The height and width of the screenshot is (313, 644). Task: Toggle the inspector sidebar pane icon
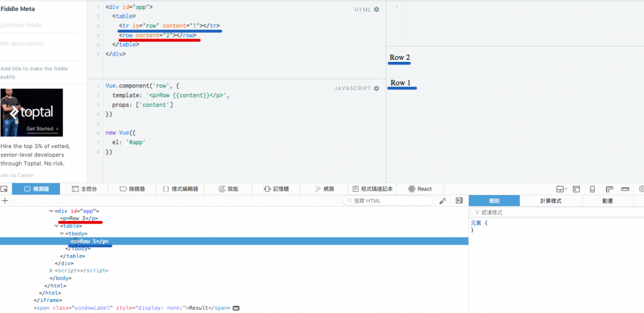(459, 200)
